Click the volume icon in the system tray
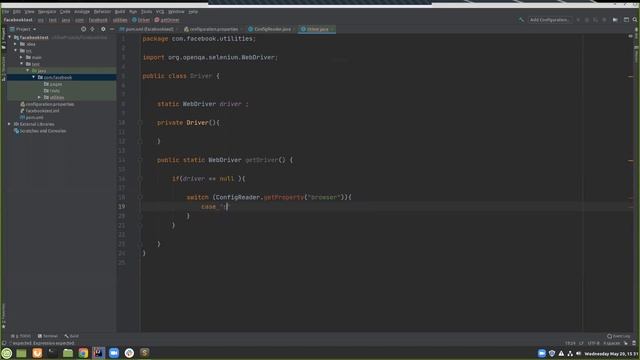The height and width of the screenshot is (360, 640). (x=579, y=353)
